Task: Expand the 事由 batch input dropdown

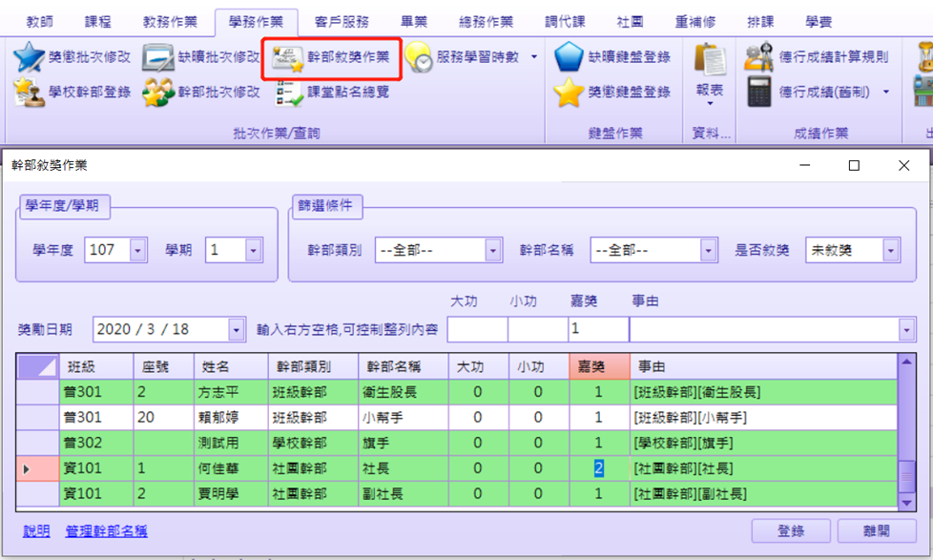Action: (906, 330)
